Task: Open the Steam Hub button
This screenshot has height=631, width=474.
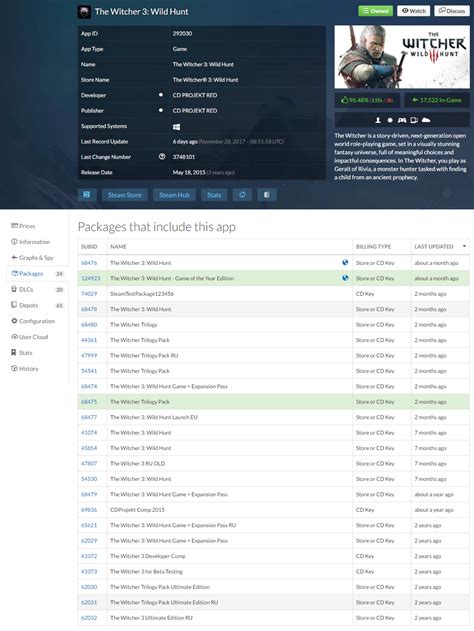Action: 174,195
